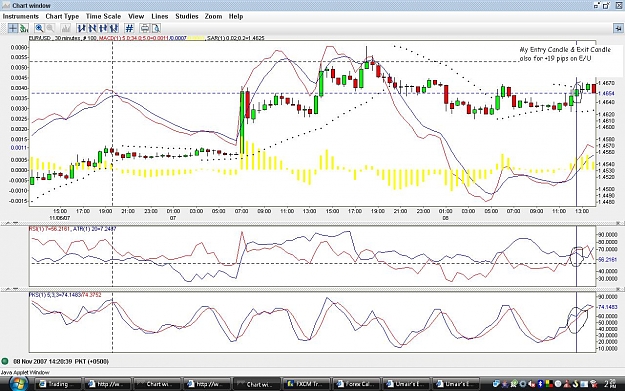Switch to the Trading taskbar window

(x=58, y=384)
